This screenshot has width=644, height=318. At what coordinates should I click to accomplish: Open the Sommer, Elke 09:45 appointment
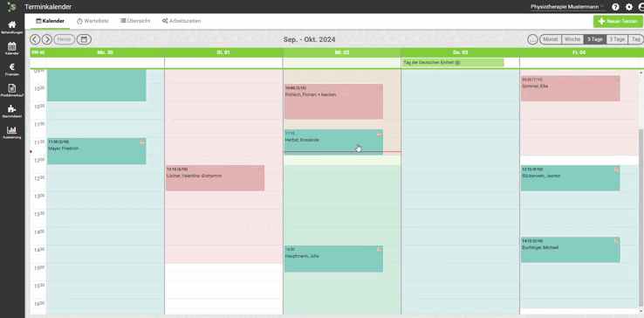tap(571, 88)
